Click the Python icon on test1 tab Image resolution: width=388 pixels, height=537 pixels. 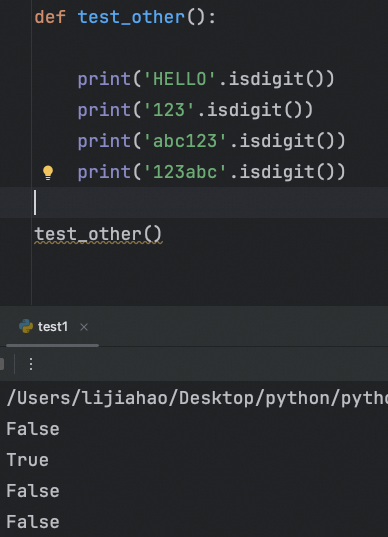26,326
